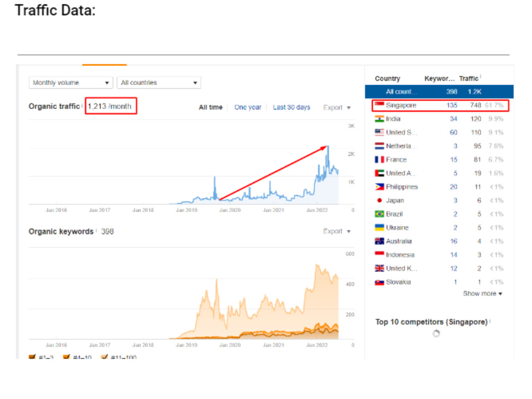Image resolution: width=532 pixels, height=399 pixels.
Task: Switch to One year range
Action: point(248,107)
